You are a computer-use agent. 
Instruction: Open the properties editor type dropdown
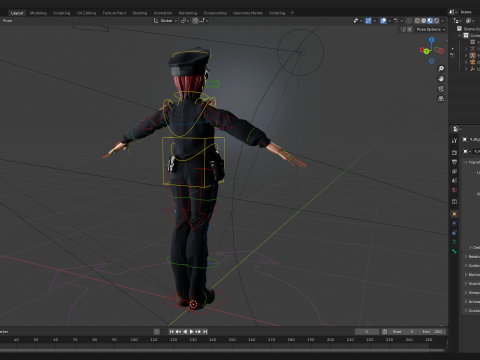(x=457, y=129)
